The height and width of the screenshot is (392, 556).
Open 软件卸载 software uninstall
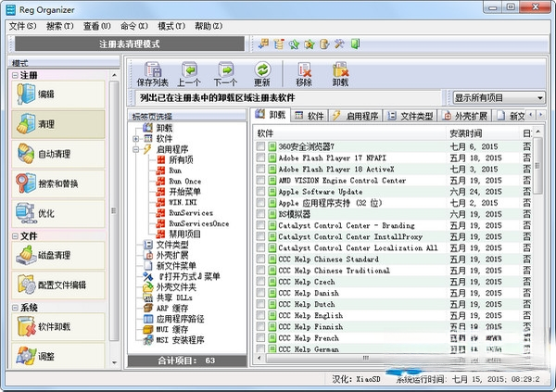click(58, 326)
